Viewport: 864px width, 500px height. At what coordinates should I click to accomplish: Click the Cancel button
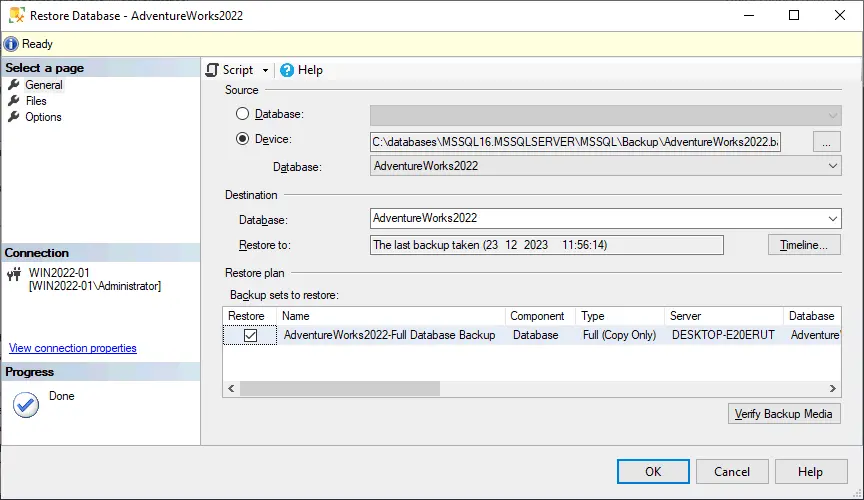[x=732, y=471]
